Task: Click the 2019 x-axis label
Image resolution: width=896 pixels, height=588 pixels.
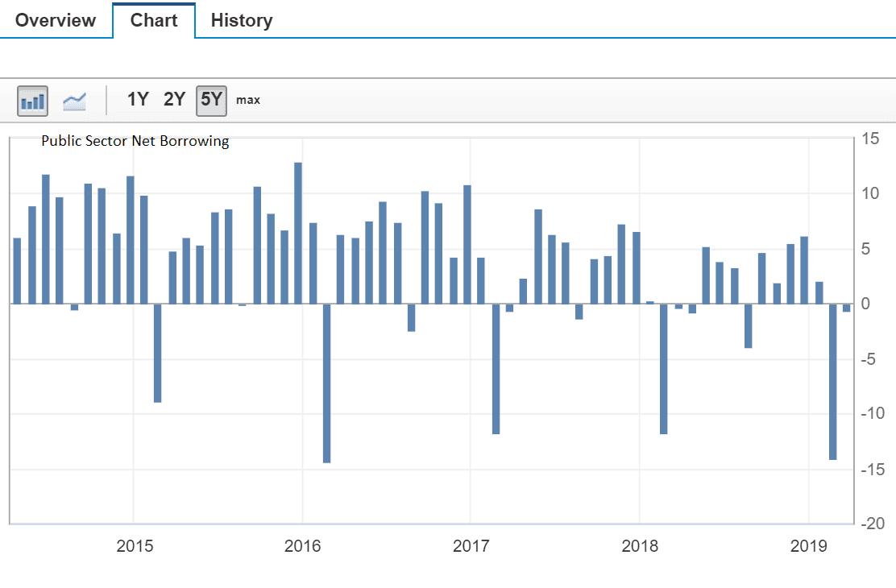Action: click(x=808, y=547)
